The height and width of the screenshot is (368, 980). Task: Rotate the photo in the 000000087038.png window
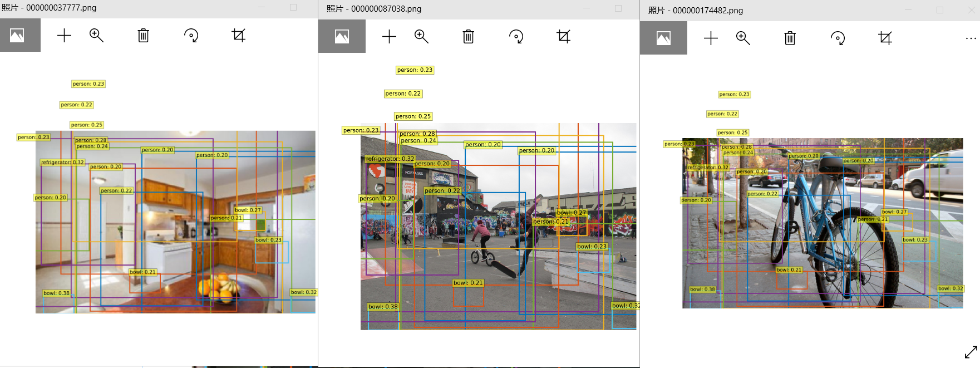click(516, 37)
